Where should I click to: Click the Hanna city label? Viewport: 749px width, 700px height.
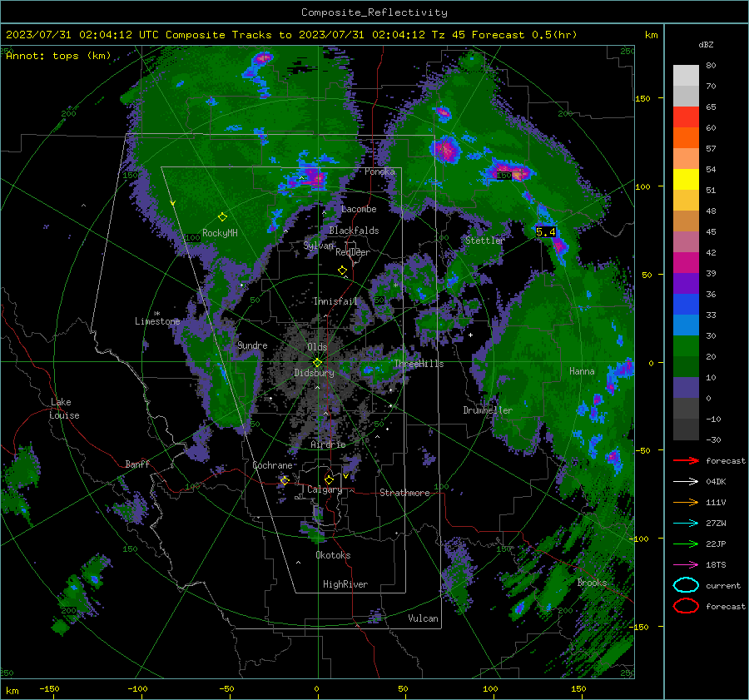tap(582, 371)
